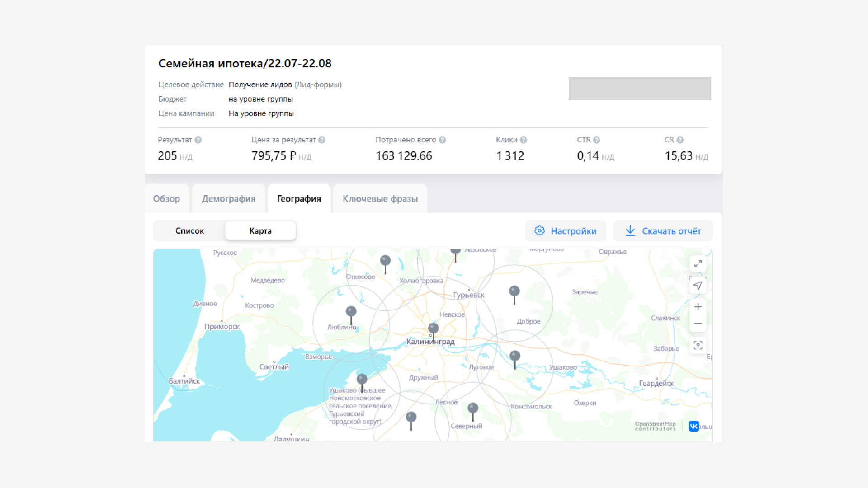Click help icon next to Результат
868x488 pixels.
(198, 140)
